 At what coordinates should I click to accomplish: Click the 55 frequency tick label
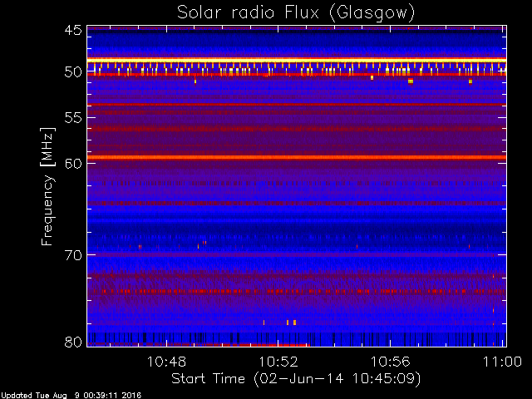(x=73, y=118)
